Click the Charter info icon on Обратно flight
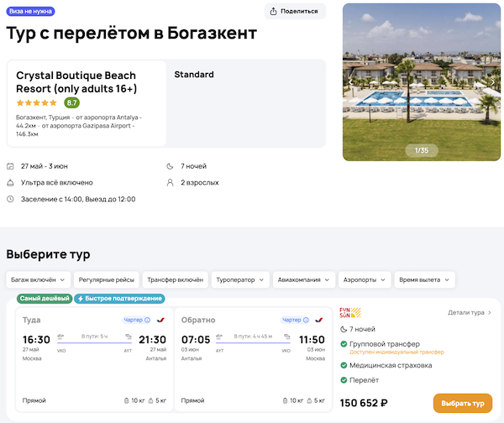 [x=306, y=320]
